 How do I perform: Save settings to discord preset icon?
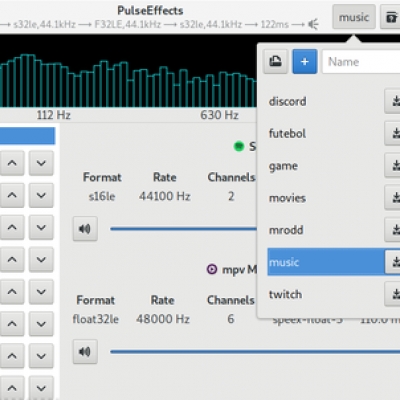393,101
